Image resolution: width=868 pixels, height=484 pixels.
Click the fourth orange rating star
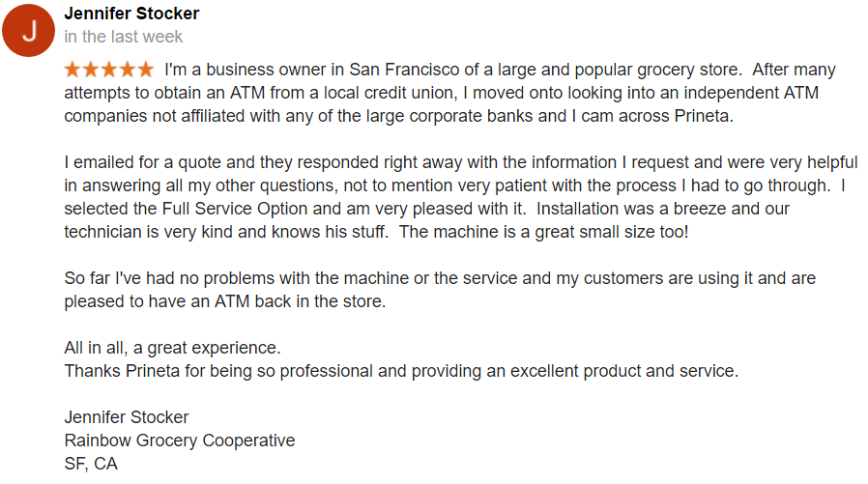coord(128,70)
